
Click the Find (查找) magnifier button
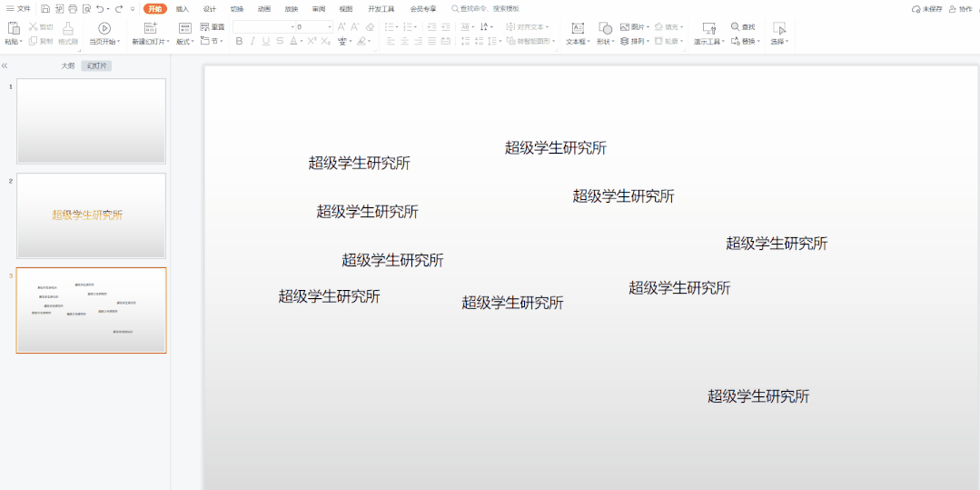pos(743,27)
